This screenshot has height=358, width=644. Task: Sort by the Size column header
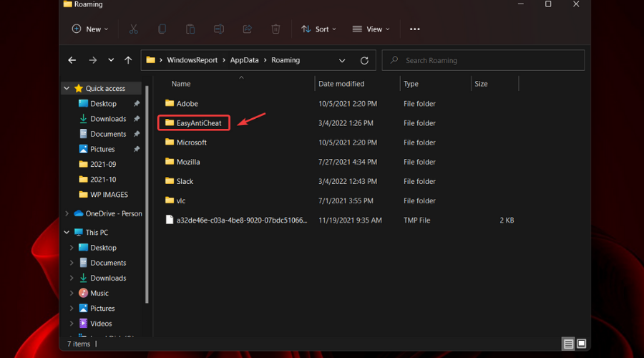click(x=481, y=84)
